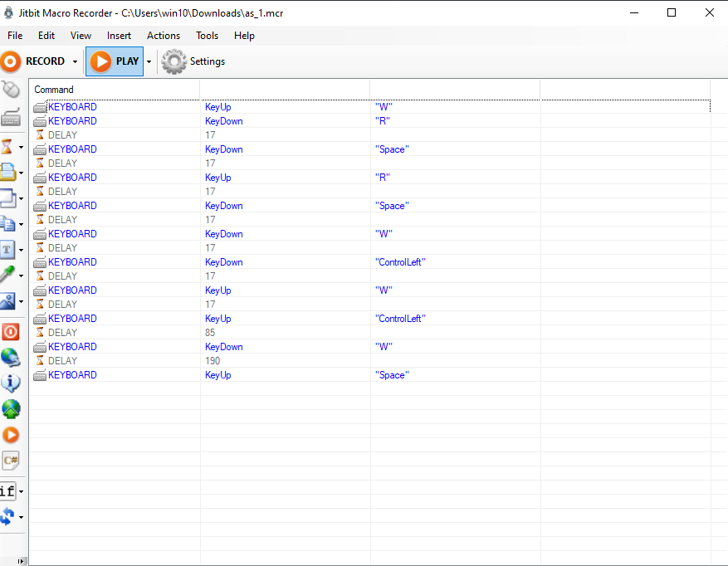728x566 pixels.
Task: Click the open file sidebar icon
Action: pyautogui.click(x=8, y=173)
